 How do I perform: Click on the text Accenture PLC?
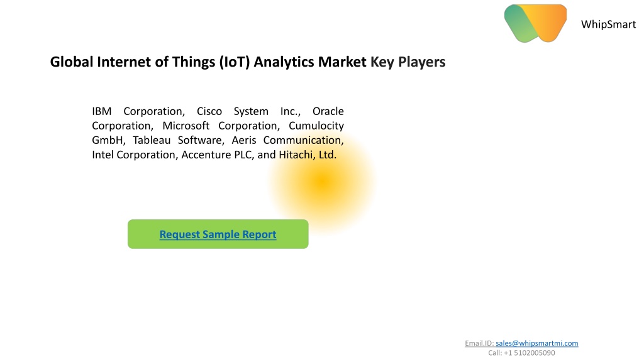218,155
